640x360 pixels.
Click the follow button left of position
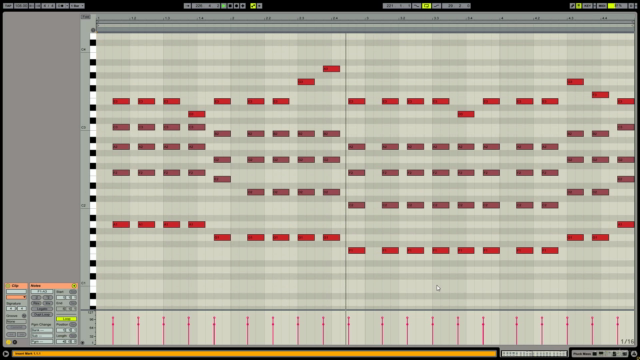187,6
